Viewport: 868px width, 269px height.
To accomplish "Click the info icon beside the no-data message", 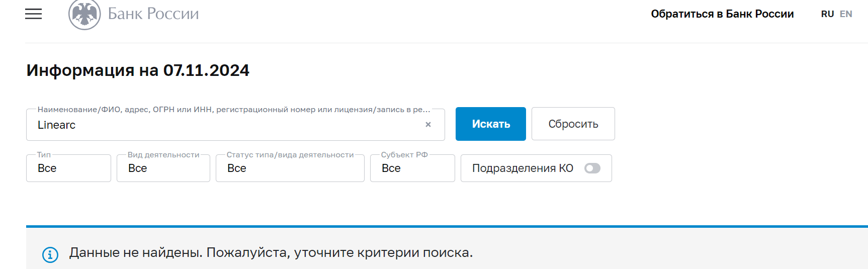I will 50,255.
